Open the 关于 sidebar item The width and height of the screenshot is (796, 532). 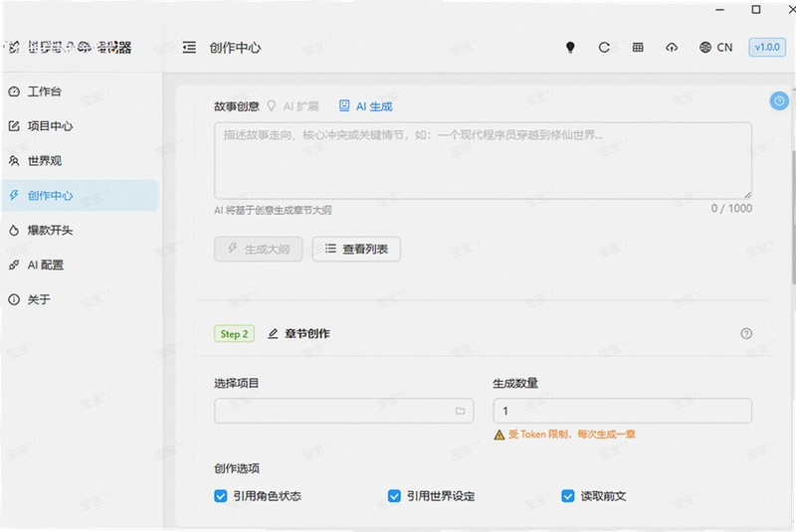pos(81,299)
